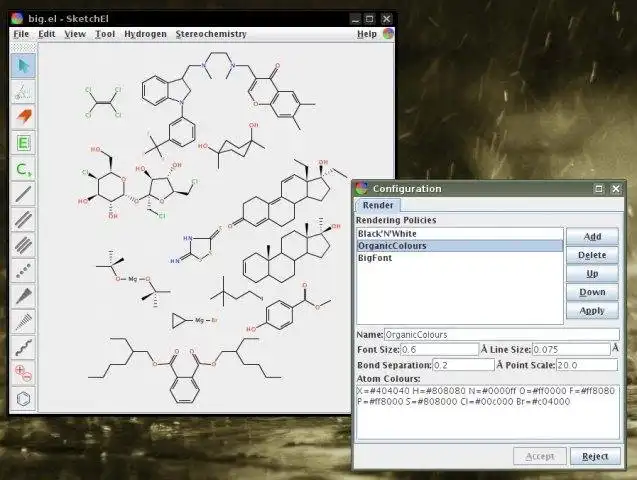The width and height of the screenshot is (637, 480).
Task: Choose the wedge (inclined) bond tool
Action: coord(23,296)
